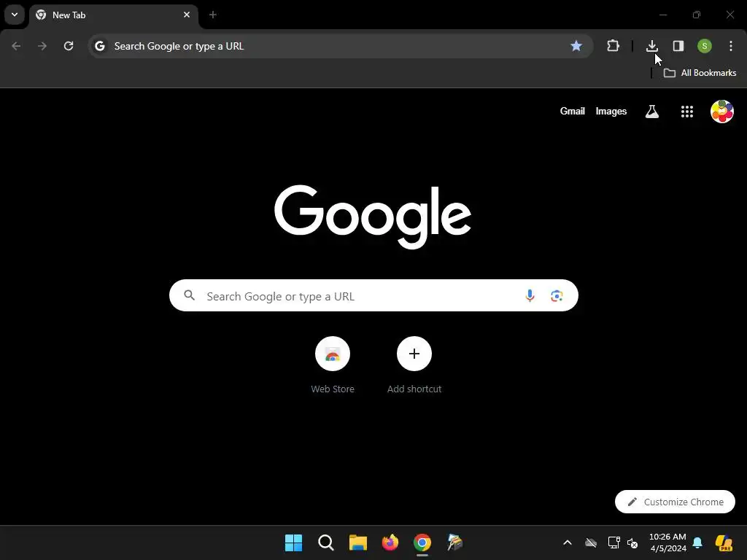Click the muted volume tray icon
Viewport: 747px width, 560px height.
[632, 542]
